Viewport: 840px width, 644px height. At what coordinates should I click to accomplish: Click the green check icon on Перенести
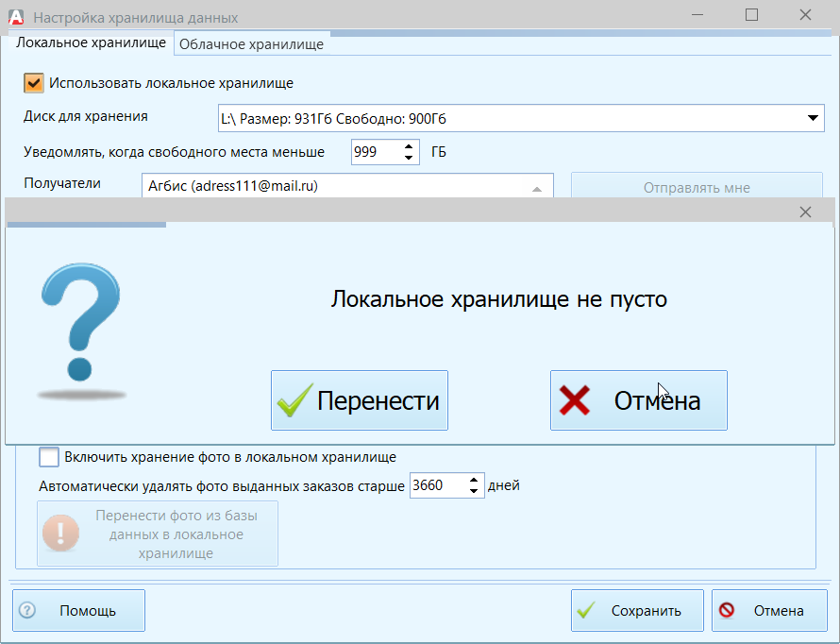(x=294, y=400)
